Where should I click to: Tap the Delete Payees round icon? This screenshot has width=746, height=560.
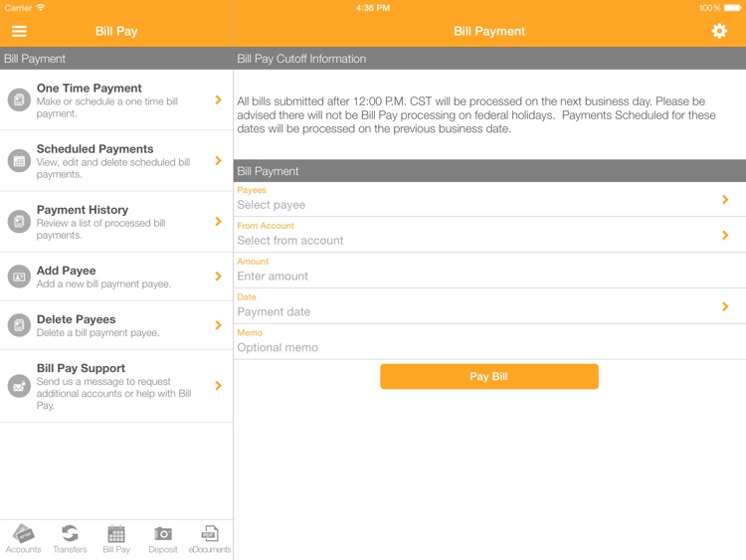pos(19,325)
